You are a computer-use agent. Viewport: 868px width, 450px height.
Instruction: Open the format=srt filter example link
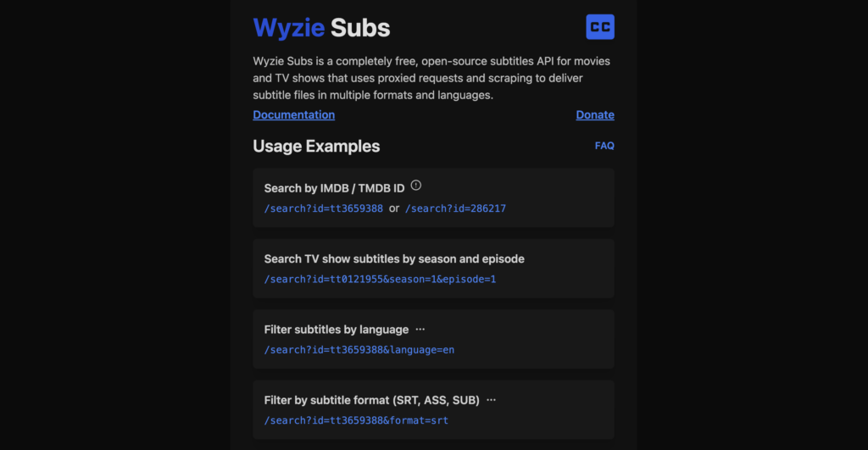pos(356,419)
